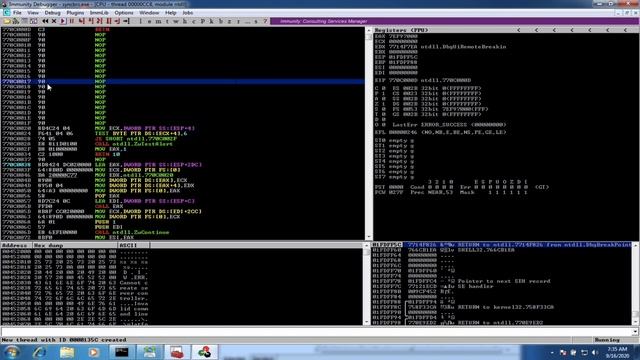The image size is (640, 360).
Task: Click the volume icon in the system tray
Action: point(595,352)
